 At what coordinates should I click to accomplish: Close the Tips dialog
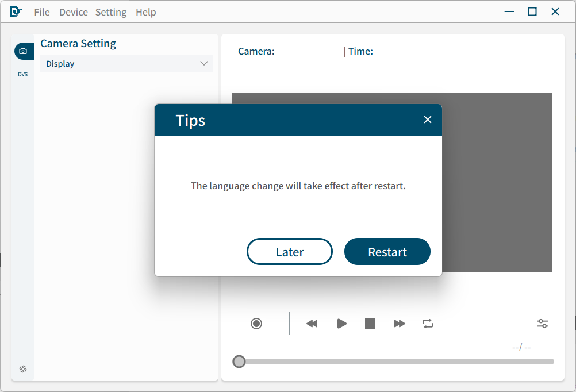(x=427, y=120)
